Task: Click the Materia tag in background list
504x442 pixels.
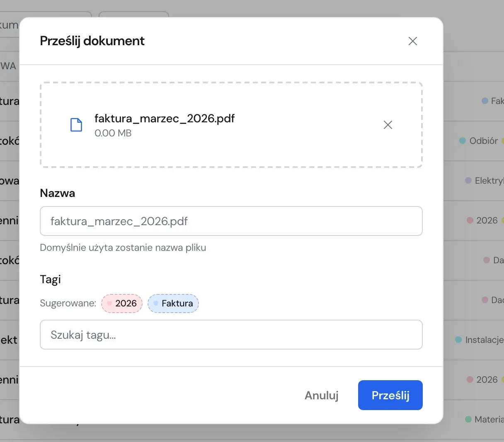Action: coord(485,420)
